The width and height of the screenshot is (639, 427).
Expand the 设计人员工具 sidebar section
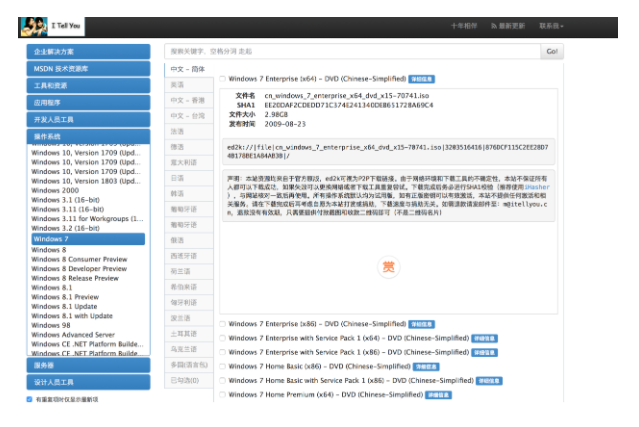point(88,382)
